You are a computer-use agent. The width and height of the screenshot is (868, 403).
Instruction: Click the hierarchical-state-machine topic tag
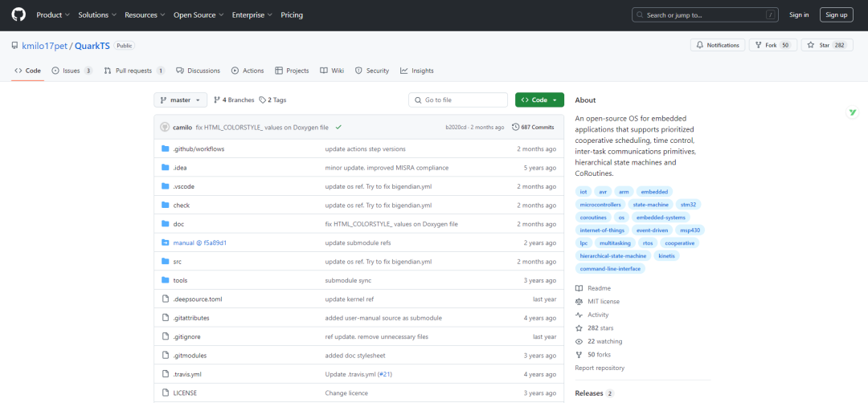[612, 256]
